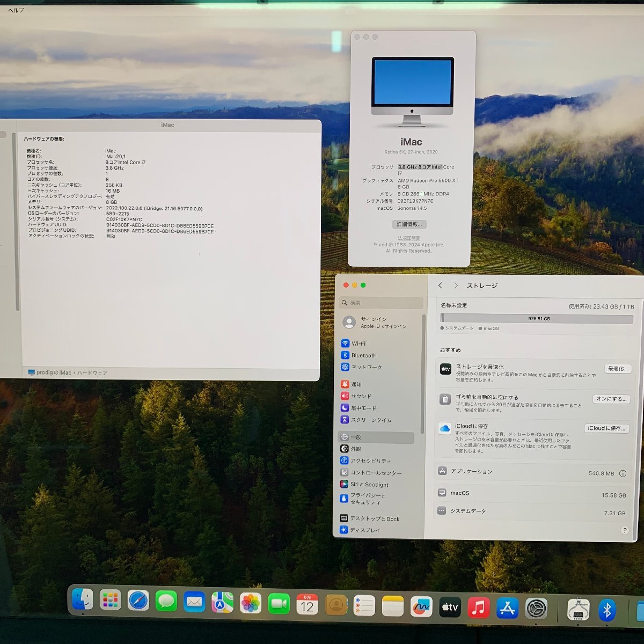Screen dimensions: 644x644
Task: Launch Safari from the Dock
Action: 138,601
